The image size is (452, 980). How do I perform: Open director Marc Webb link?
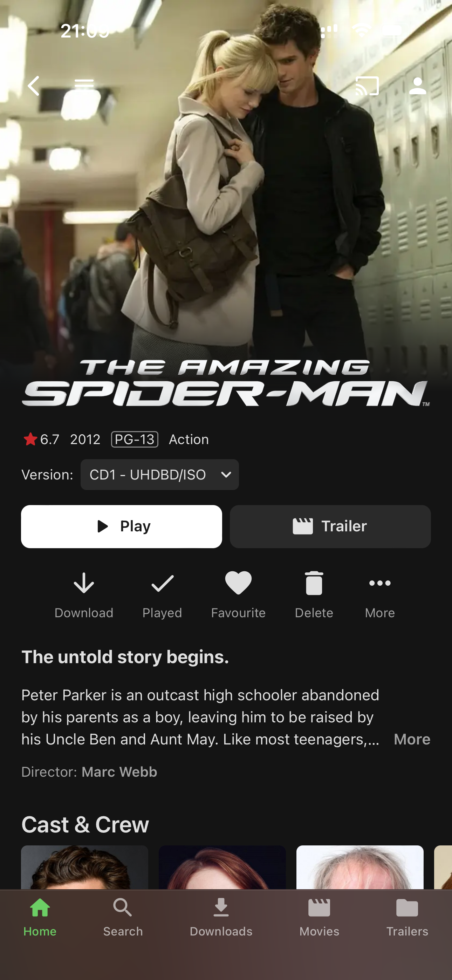tap(119, 772)
